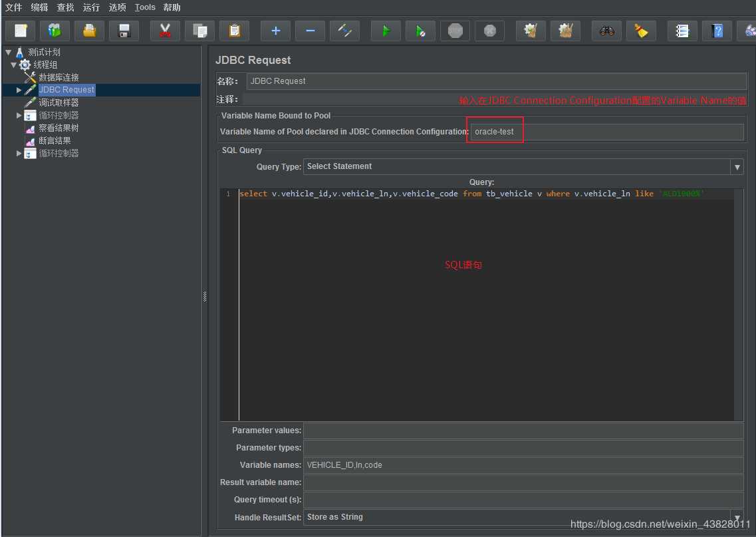The image size is (756, 537).
Task: Save the test plan with the floppy disk icon
Action: (x=124, y=31)
